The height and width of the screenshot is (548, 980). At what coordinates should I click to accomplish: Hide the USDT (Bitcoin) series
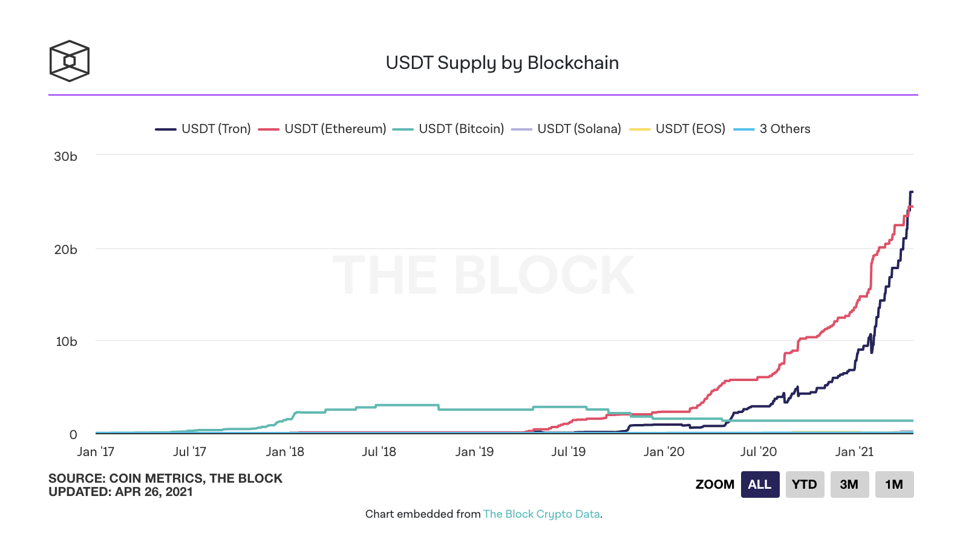point(448,129)
